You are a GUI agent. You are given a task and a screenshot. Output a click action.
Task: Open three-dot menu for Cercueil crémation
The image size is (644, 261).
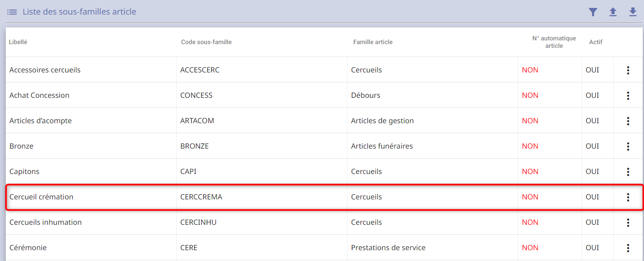pyautogui.click(x=628, y=197)
